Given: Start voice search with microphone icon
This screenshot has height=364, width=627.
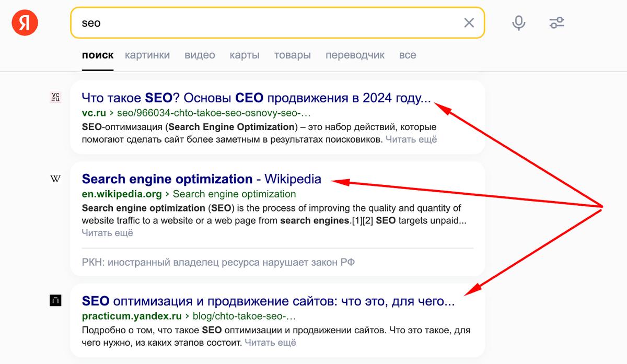Looking at the screenshot, I should click(x=518, y=22).
